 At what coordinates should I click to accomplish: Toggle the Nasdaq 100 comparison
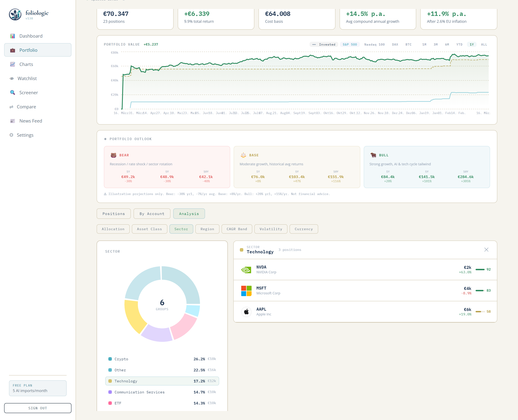click(375, 44)
